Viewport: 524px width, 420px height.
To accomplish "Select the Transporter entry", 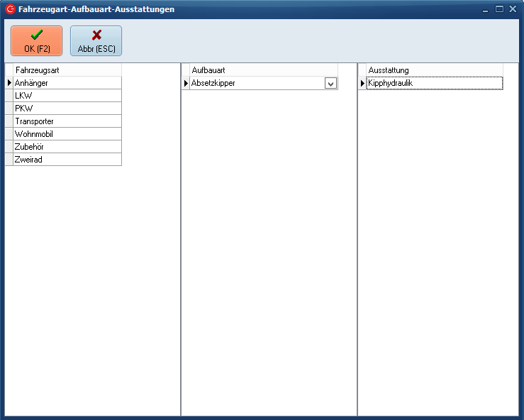I will click(67, 121).
